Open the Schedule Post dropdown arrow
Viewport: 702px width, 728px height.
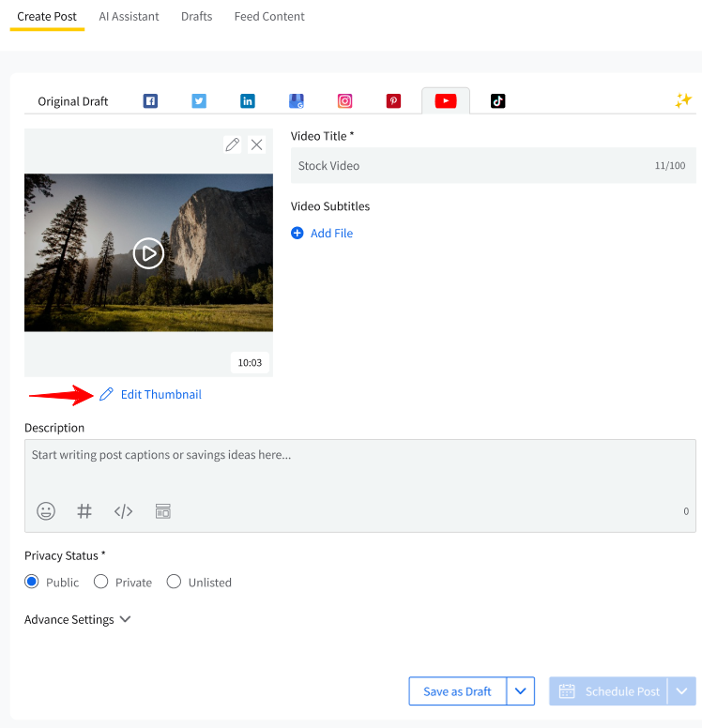pyautogui.click(x=682, y=691)
